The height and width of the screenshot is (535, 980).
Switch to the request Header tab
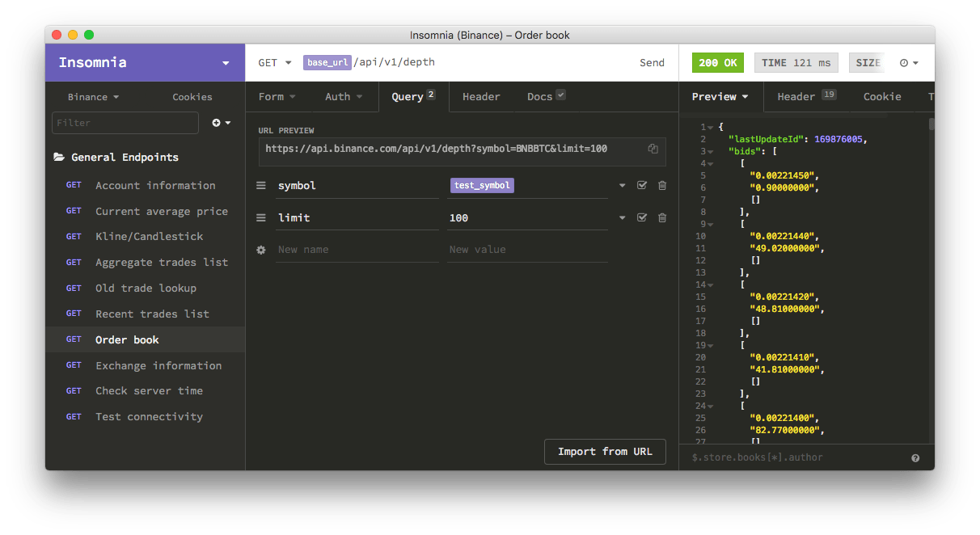pyautogui.click(x=481, y=96)
